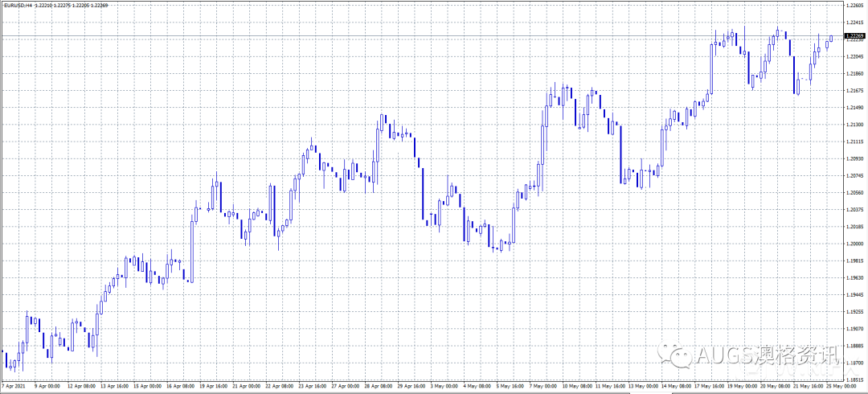Click the current price tag 1.22269
Image resolution: width=868 pixels, height=394 pixels.
(854, 36)
